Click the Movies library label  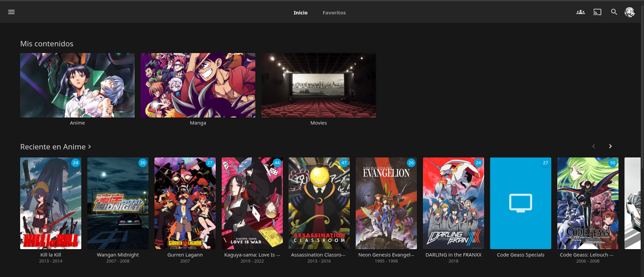318,123
